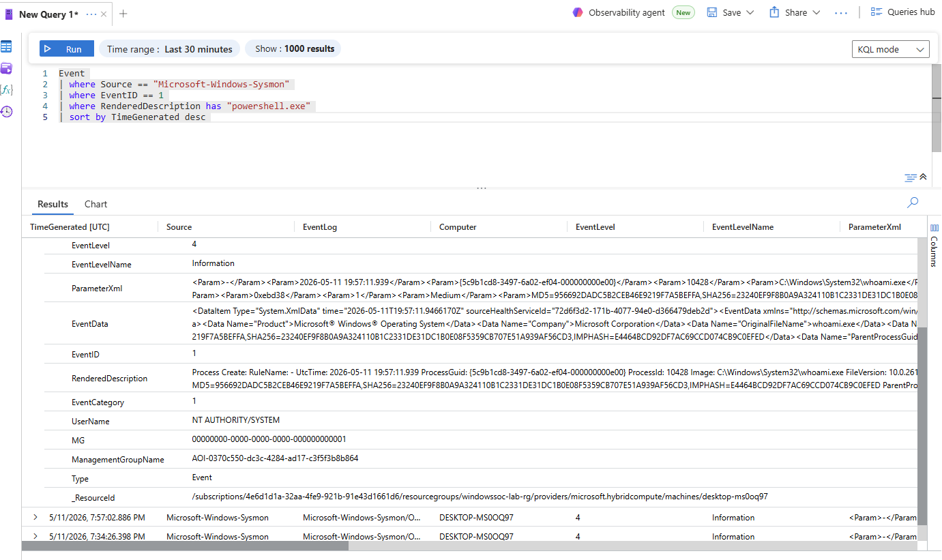Open the Observability agent
Screen dimensions: 942x560
(x=626, y=12)
